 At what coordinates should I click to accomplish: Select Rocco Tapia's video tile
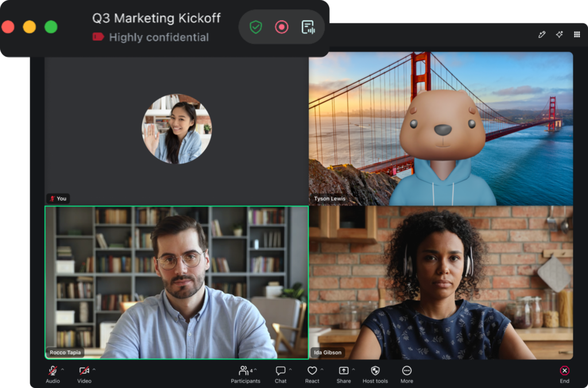(x=177, y=282)
